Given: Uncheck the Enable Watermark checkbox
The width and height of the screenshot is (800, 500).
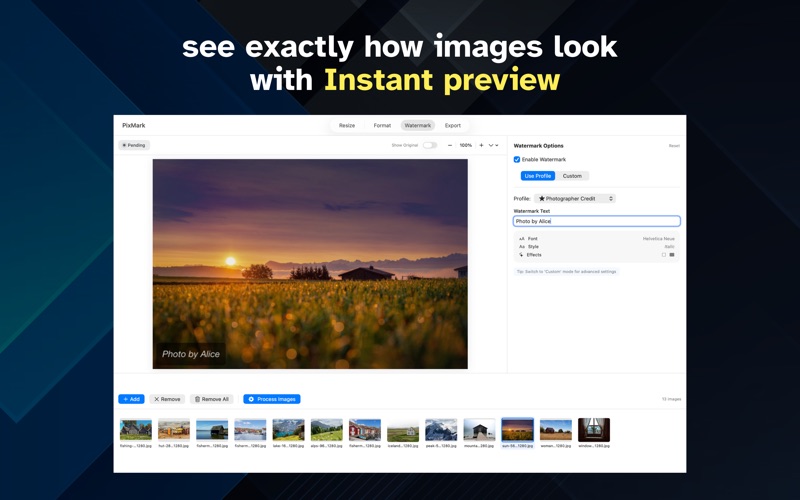Looking at the screenshot, I should pos(517,160).
